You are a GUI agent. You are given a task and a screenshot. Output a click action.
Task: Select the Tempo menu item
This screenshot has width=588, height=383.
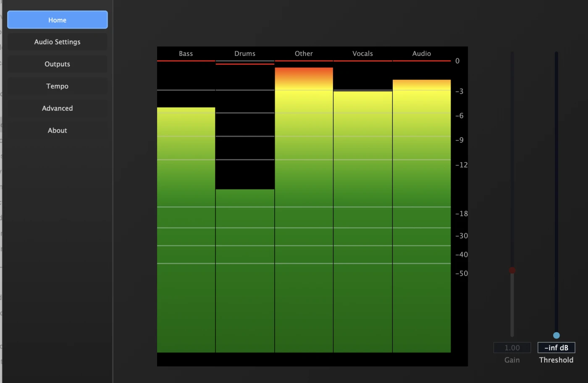[58, 86]
